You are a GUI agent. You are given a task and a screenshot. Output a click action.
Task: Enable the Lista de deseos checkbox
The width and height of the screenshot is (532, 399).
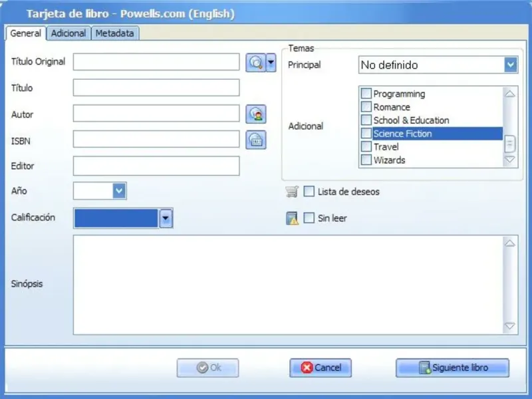click(309, 192)
